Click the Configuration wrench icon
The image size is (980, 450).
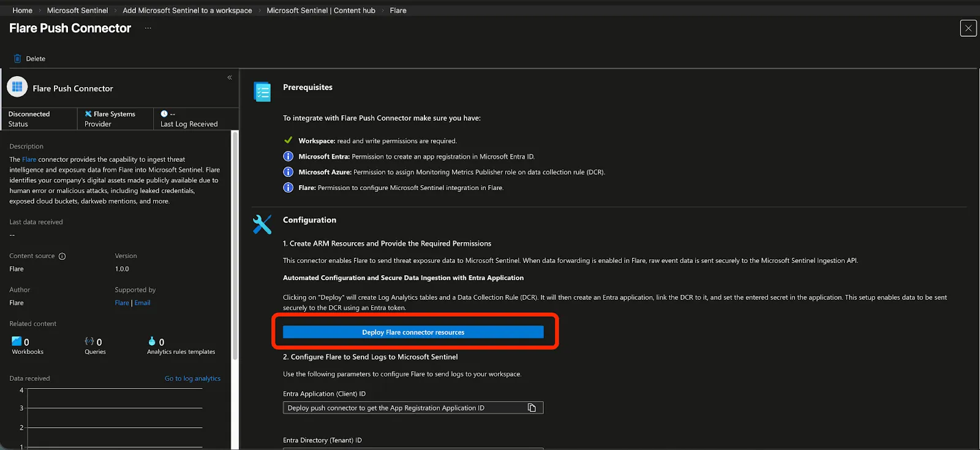[x=262, y=224]
